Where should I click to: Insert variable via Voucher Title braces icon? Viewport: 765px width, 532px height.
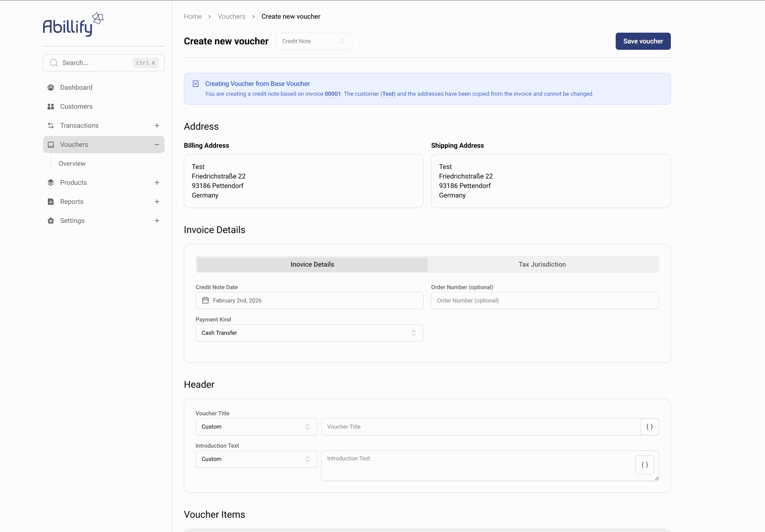click(x=649, y=427)
